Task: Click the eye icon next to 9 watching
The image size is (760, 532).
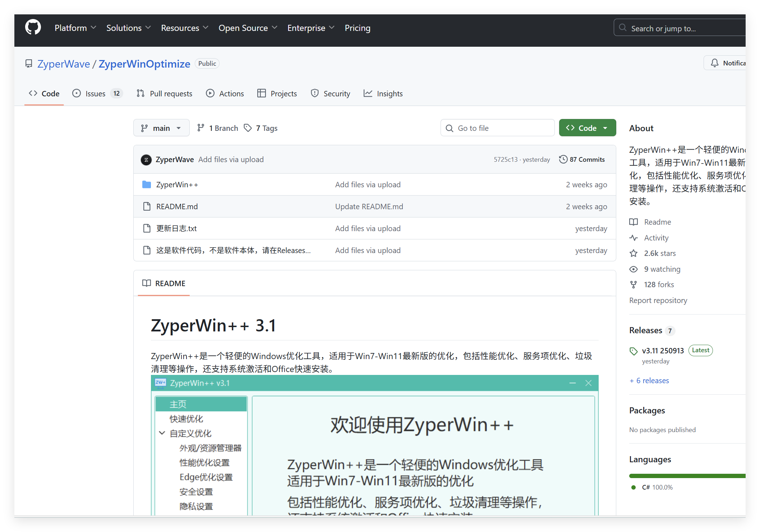Action: pos(634,269)
